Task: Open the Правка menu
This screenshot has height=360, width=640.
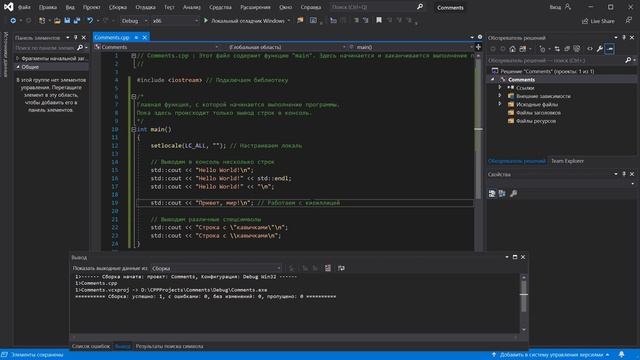Action: [48, 7]
